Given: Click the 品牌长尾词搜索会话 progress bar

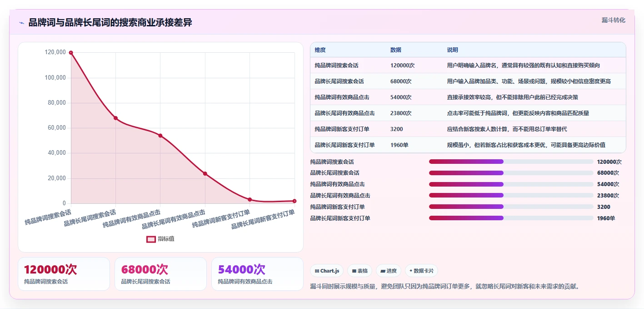Looking at the screenshot, I should [x=511, y=173].
